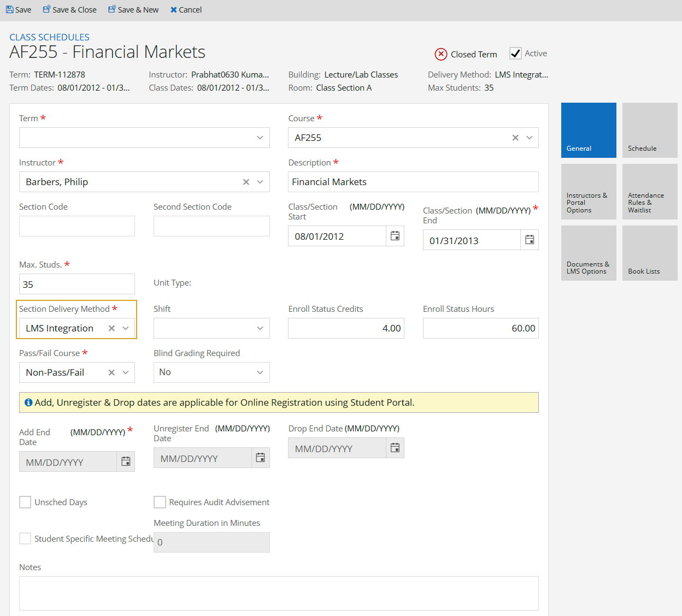Viewport: 682px width, 616px height.
Task: Clear the LMS Integration delivery method
Action: tap(111, 328)
